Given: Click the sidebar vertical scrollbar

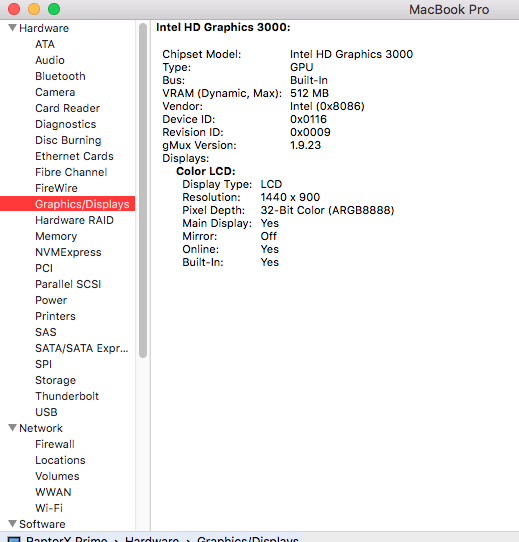Looking at the screenshot, I should [143, 190].
